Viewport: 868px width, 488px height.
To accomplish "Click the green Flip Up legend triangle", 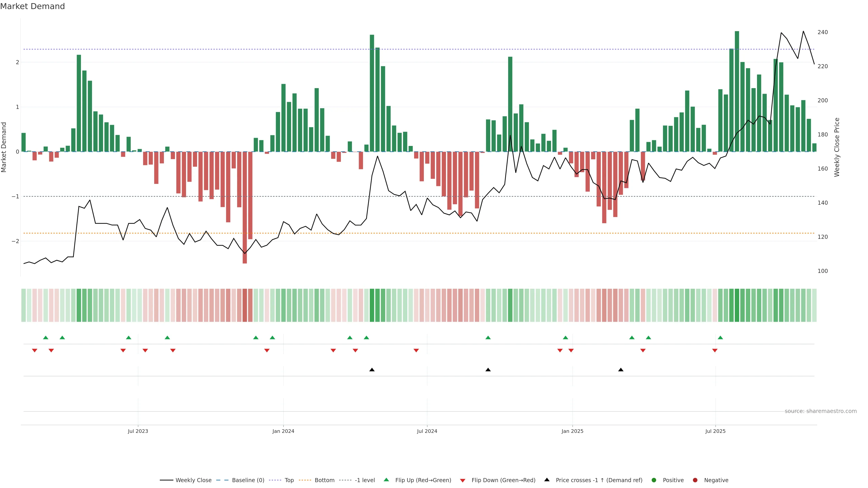I will (387, 480).
